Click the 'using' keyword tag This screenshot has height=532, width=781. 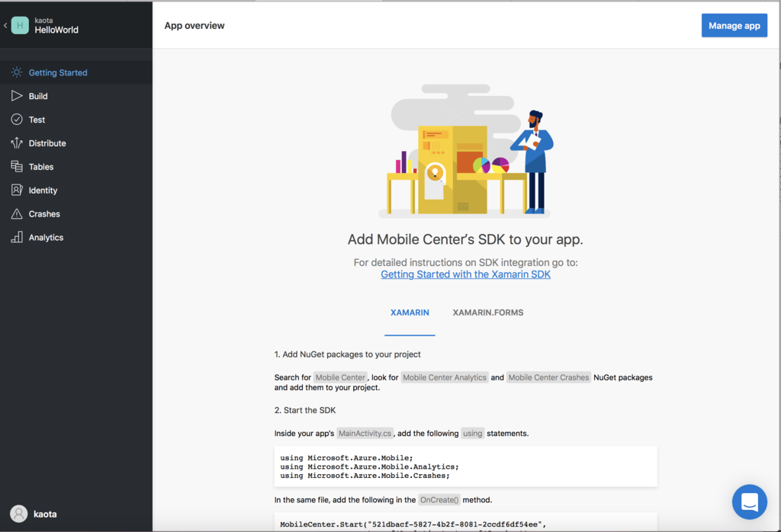pos(472,433)
